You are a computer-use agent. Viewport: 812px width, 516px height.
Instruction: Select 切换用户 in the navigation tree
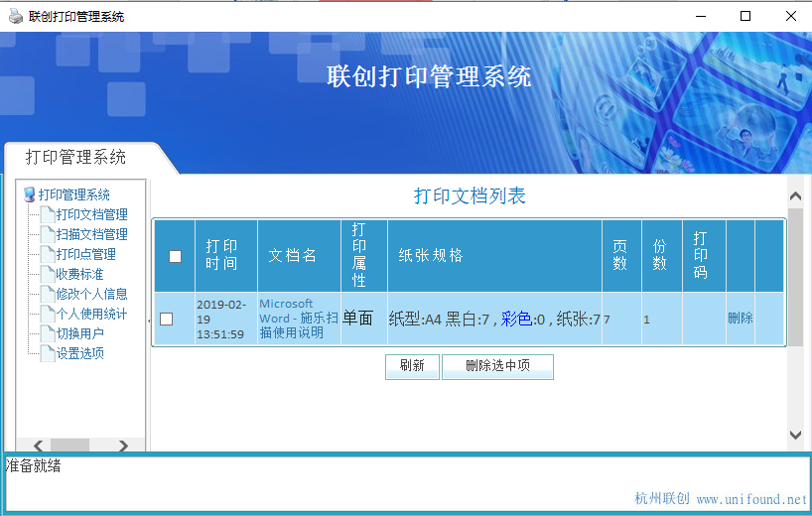click(79, 333)
